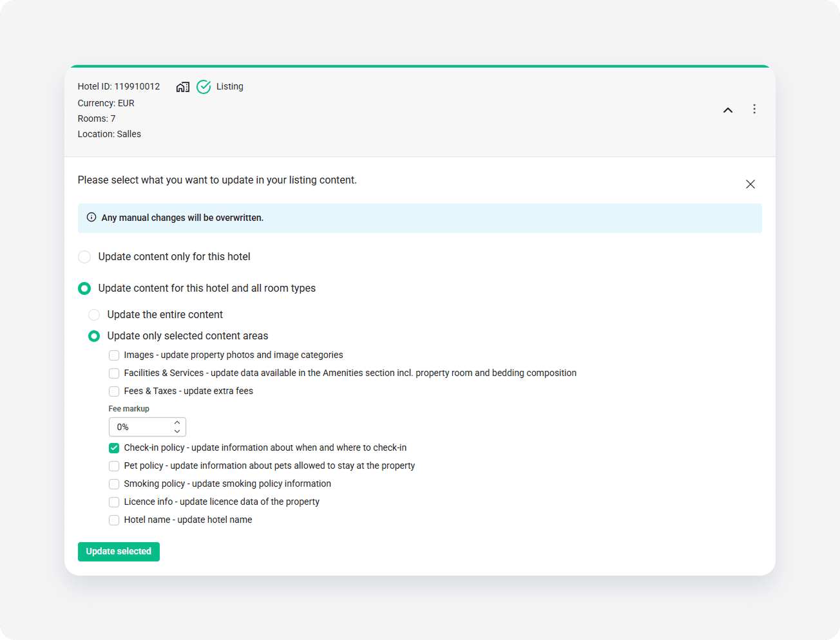This screenshot has width=840, height=640.
Task: Choose Update only selected content areas
Action: [94, 336]
